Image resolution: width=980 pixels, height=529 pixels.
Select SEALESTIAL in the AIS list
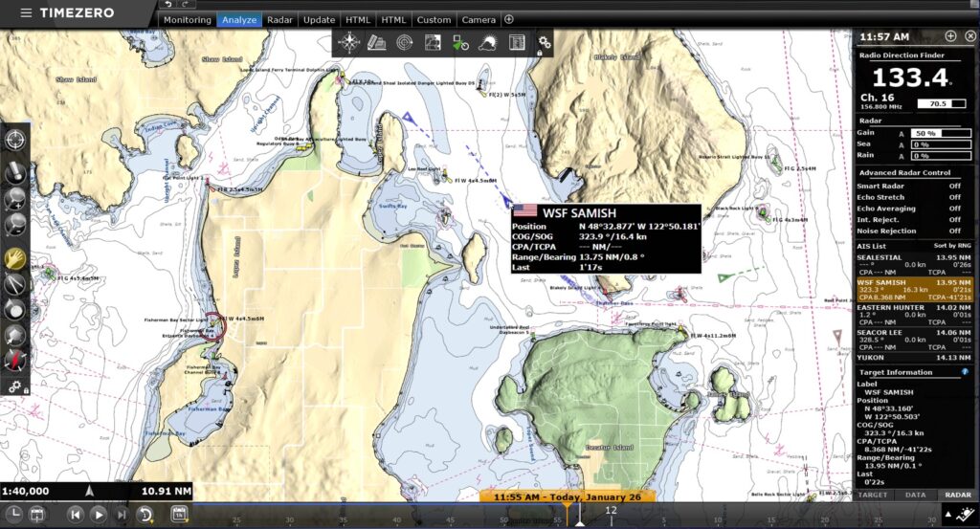coord(914,265)
